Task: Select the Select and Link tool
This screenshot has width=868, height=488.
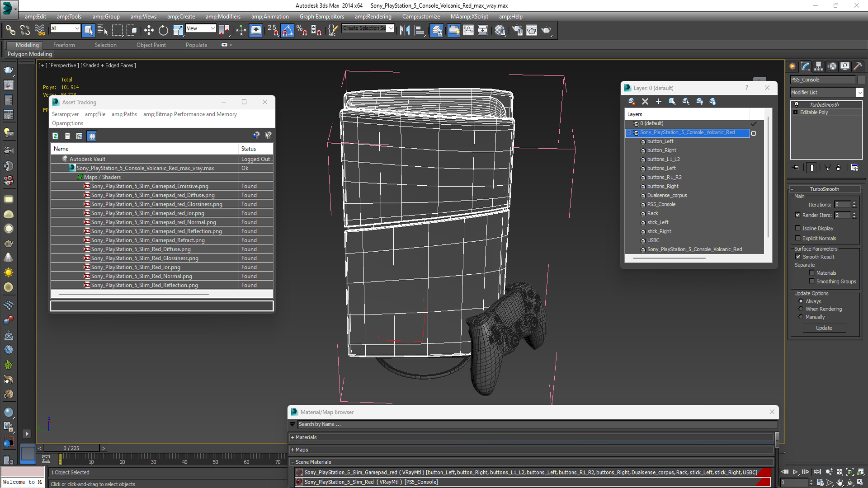Action: [x=10, y=30]
